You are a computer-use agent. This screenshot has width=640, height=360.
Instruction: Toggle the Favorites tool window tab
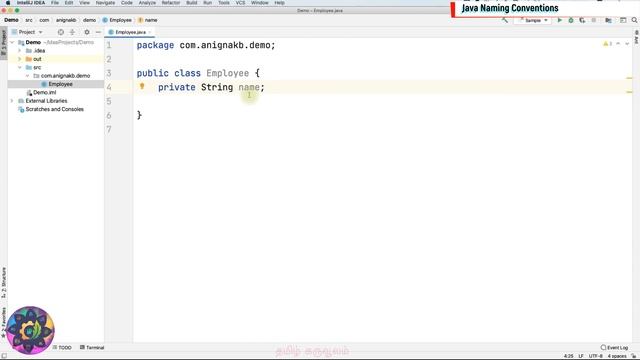pyautogui.click(x=4, y=322)
